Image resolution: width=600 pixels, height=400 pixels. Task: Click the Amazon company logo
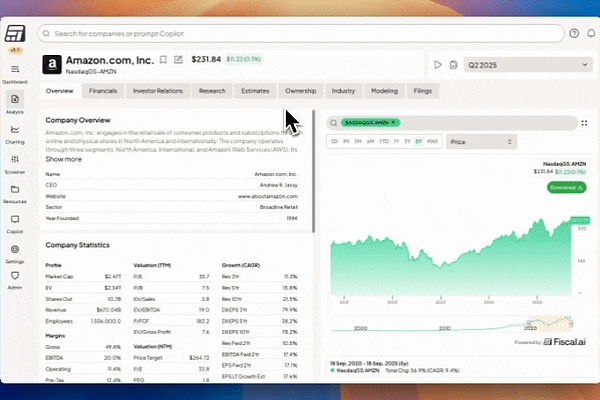coord(52,64)
